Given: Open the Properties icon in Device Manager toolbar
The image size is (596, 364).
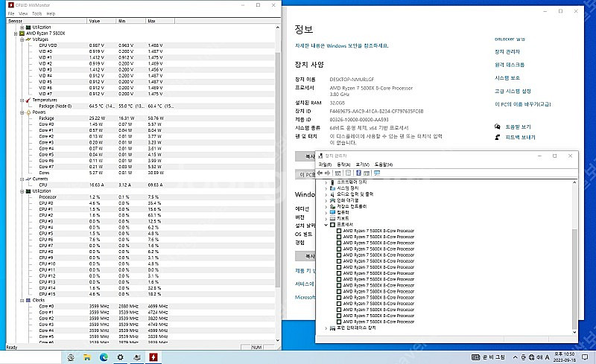Looking at the screenshot, I should pyautogui.click(x=348, y=173).
